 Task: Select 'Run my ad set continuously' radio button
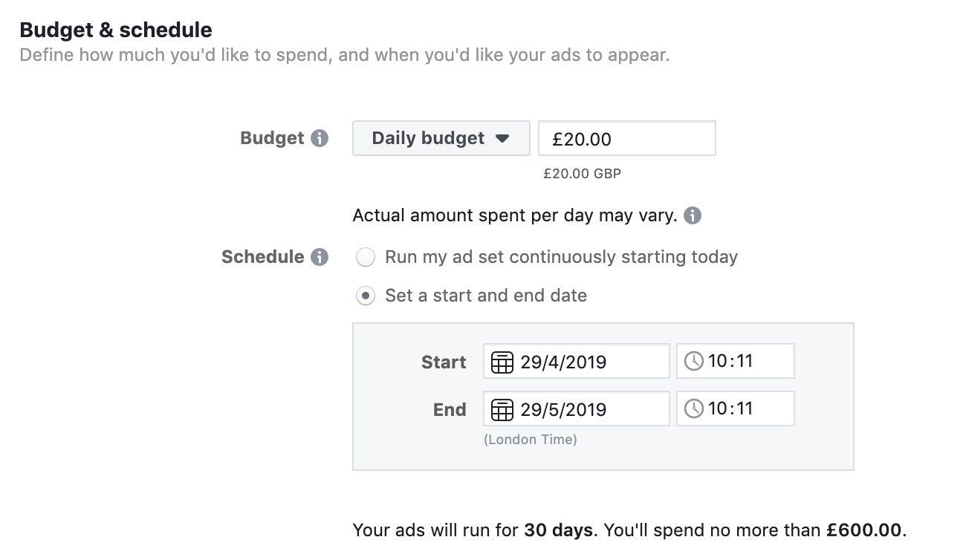(365, 258)
